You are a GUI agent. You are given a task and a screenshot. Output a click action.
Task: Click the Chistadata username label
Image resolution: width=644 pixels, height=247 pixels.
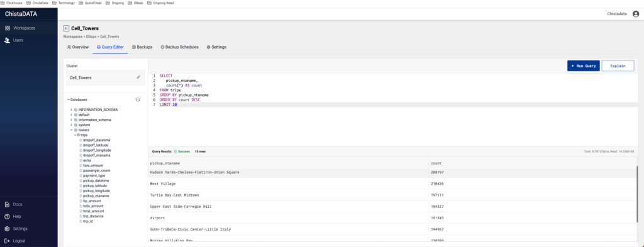click(x=617, y=14)
